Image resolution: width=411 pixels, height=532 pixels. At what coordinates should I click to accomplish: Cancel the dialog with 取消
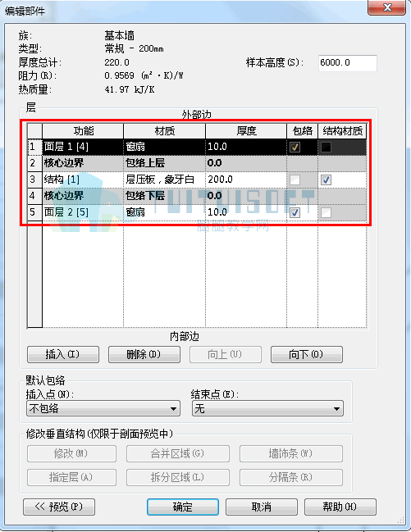pyautogui.click(x=262, y=507)
